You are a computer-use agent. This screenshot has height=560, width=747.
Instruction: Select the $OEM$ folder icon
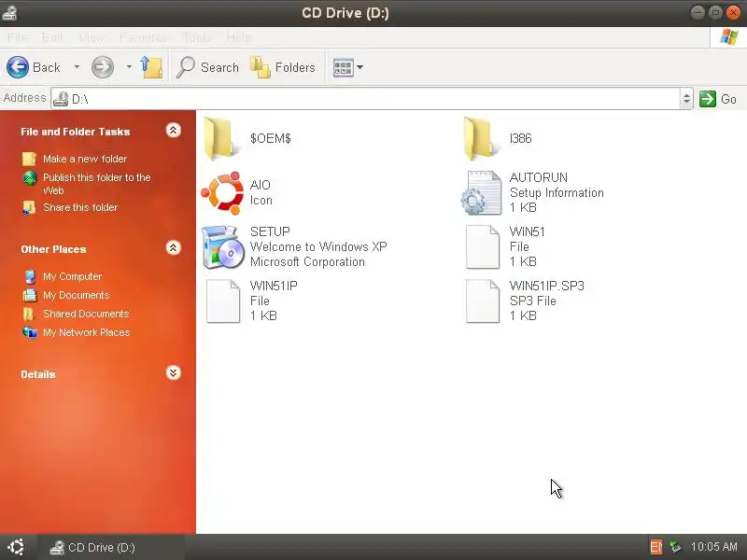click(x=220, y=138)
